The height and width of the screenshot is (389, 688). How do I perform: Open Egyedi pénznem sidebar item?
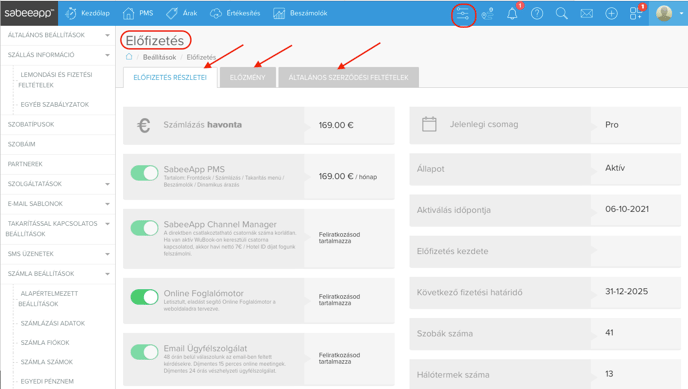click(47, 382)
